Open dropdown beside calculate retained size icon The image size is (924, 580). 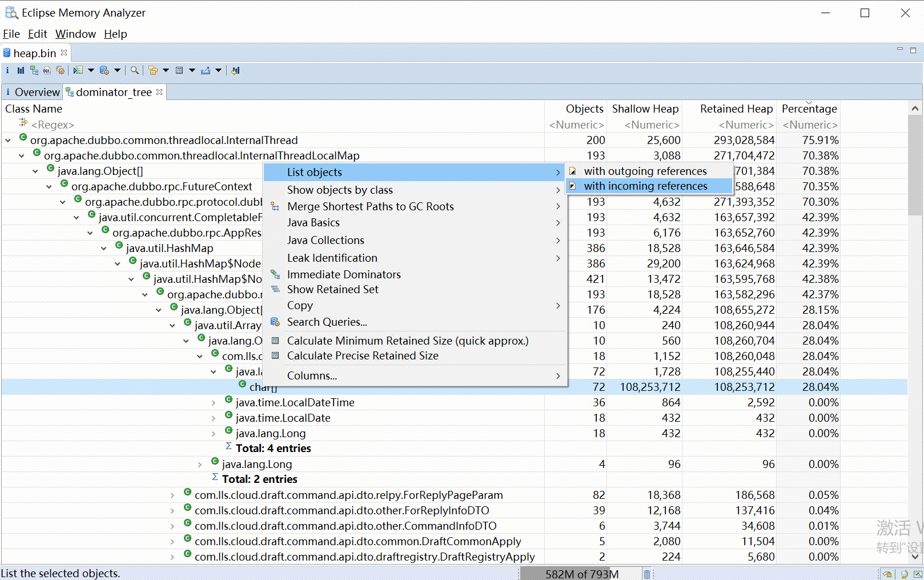[192, 70]
